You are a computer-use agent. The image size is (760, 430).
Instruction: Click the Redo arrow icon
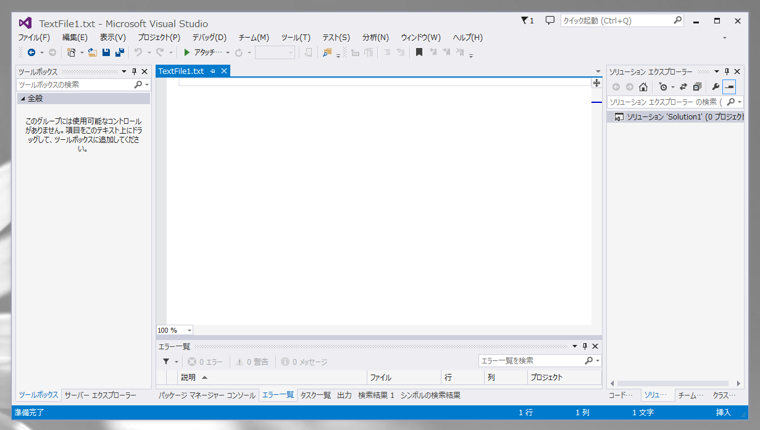pyautogui.click(x=160, y=52)
